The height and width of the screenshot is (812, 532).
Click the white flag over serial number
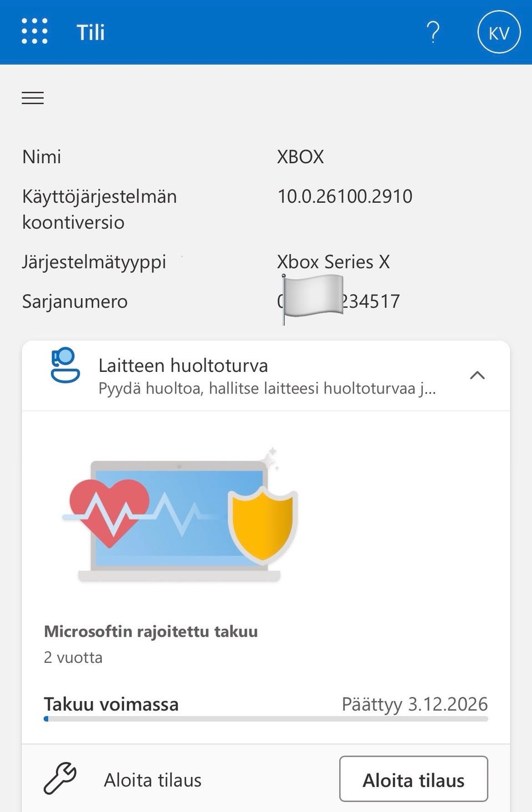(x=312, y=298)
